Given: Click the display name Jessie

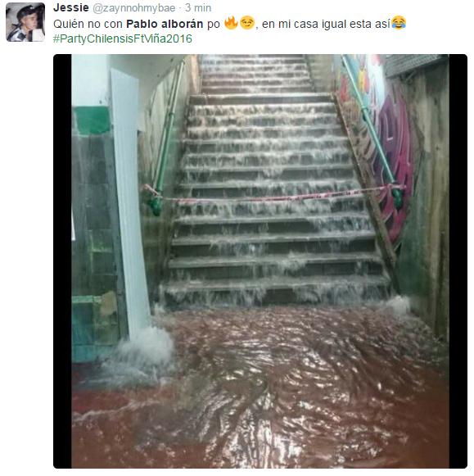Looking at the screenshot, I should click(71, 7).
